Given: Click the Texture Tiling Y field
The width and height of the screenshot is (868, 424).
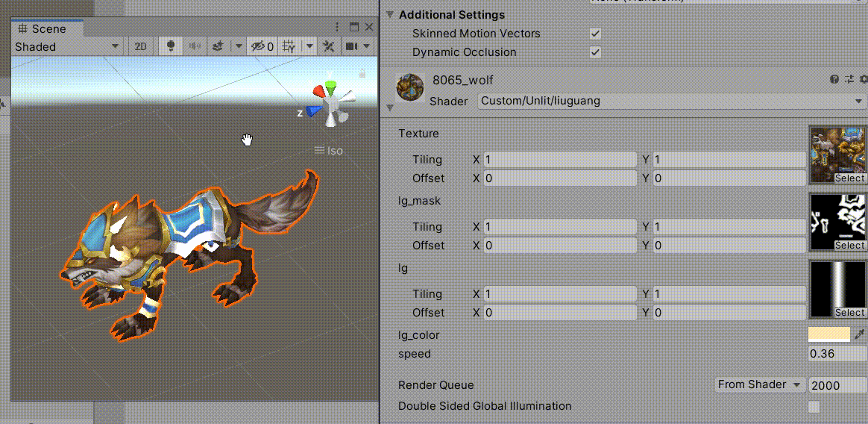Looking at the screenshot, I should point(729,160).
